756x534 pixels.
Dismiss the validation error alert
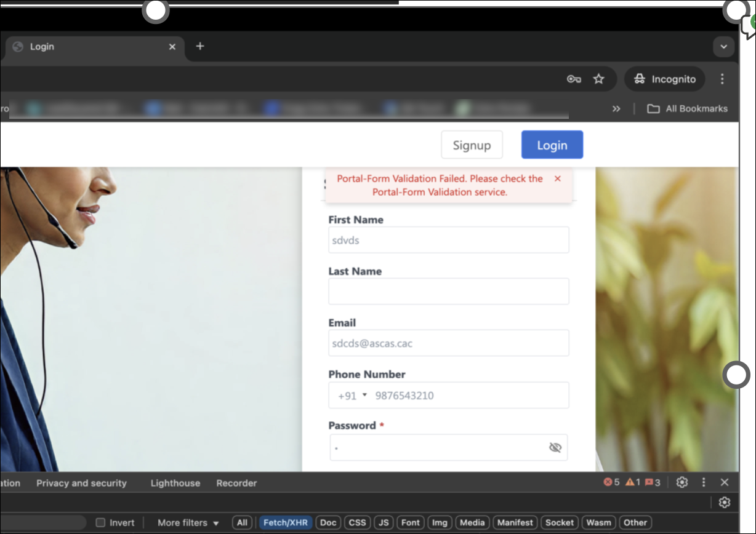(558, 178)
